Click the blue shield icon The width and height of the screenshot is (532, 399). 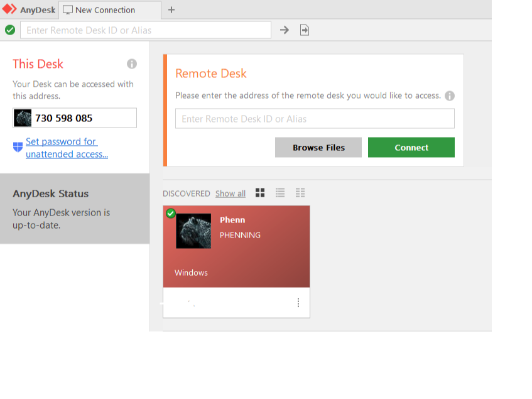coord(18,147)
